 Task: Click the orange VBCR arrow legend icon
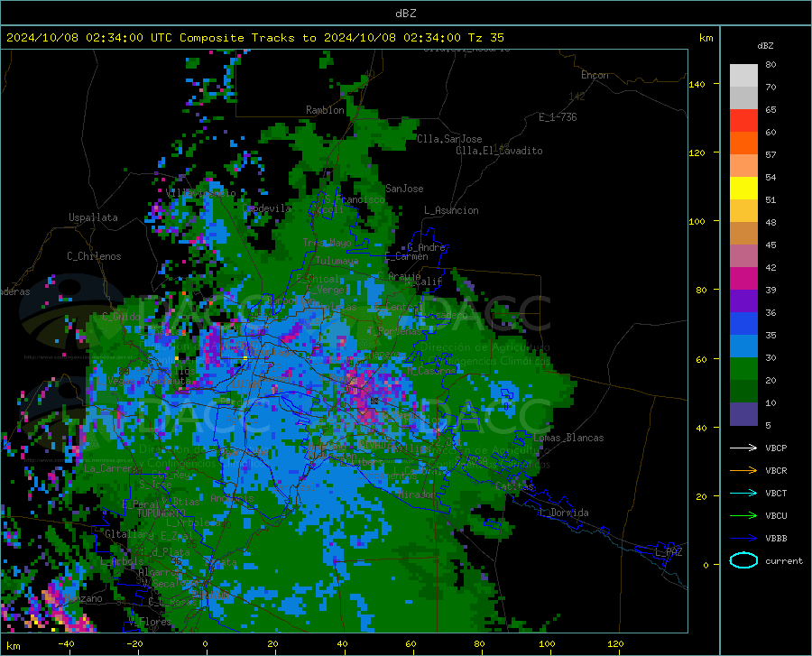coord(743,471)
